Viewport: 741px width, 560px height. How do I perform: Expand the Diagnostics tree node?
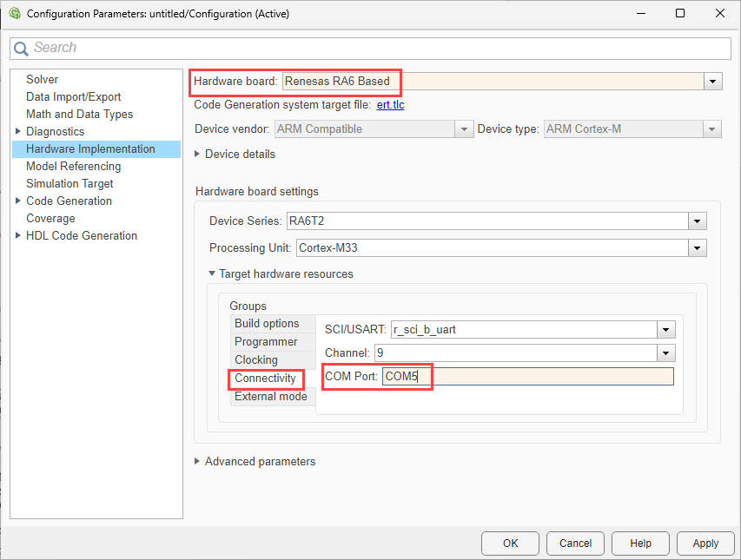pyautogui.click(x=18, y=132)
